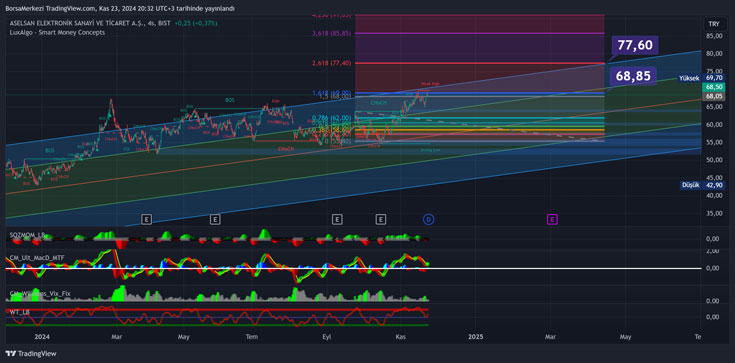This screenshot has height=363, width=735.
Task: Click the blue D dividend marker
Action: (x=428, y=219)
